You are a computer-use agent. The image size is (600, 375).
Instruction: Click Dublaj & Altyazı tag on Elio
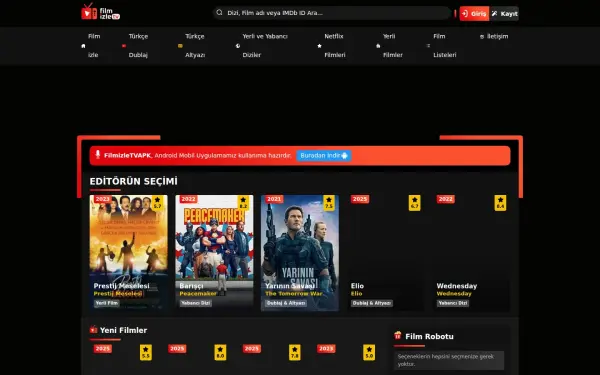[372, 303]
